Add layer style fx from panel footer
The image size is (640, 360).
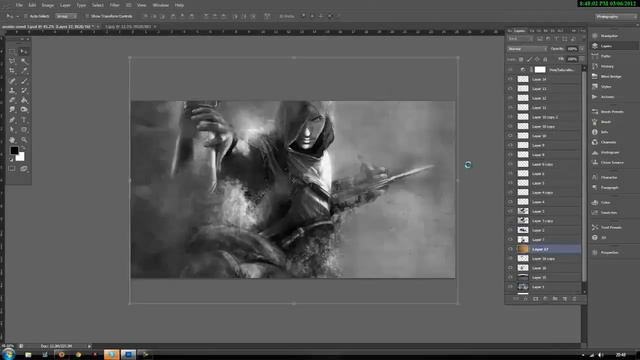(526, 299)
